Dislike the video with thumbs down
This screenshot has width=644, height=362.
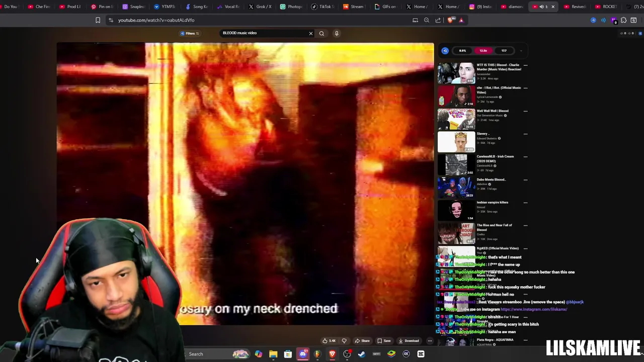(344, 341)
